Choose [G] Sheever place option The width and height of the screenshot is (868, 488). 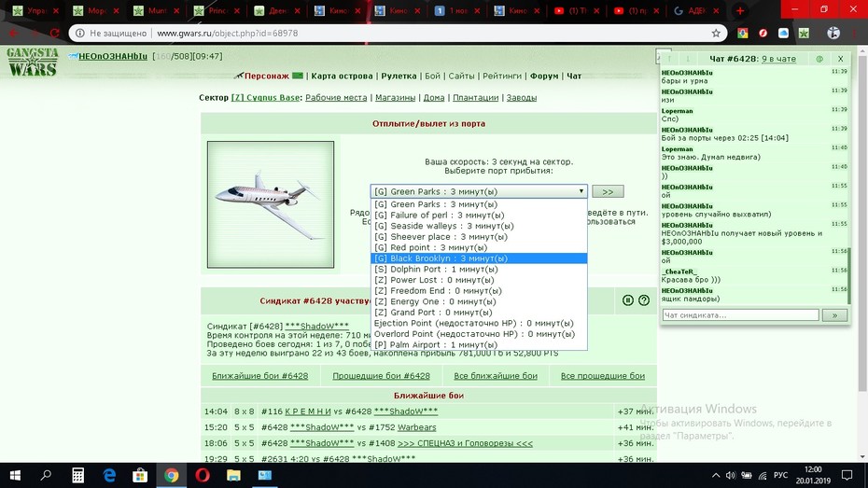pos(479,237)
